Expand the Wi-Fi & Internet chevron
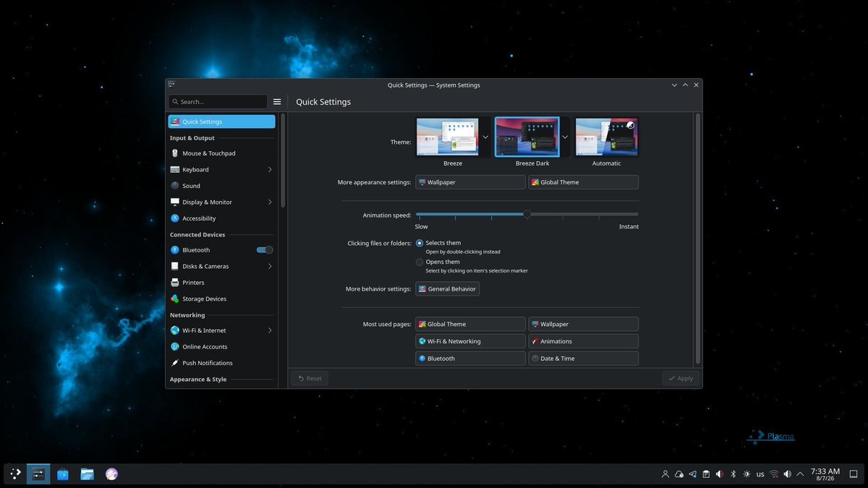The image size is (868, 488). pos(270,330)
